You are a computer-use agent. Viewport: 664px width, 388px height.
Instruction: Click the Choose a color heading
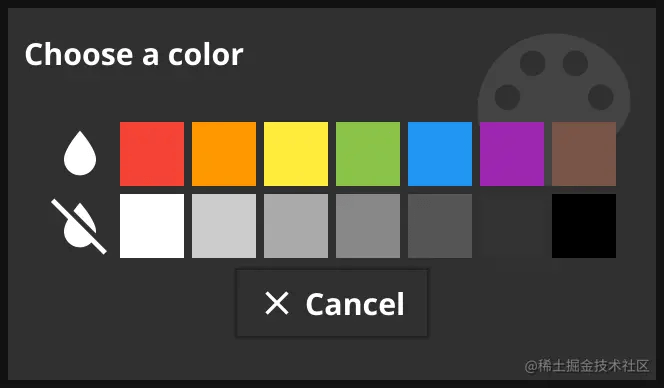pyautogui.click(x=134, y=55)
